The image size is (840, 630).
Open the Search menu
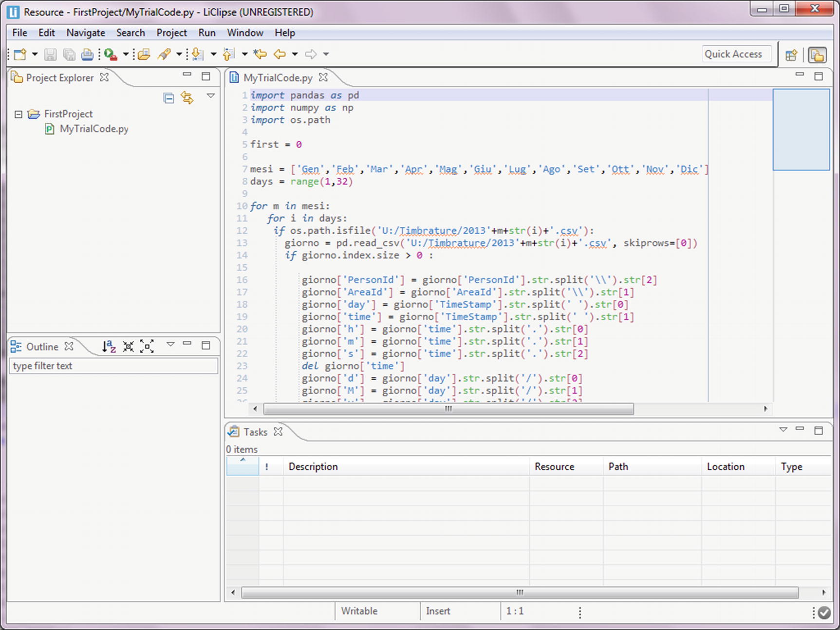click(x=131, y=33)
